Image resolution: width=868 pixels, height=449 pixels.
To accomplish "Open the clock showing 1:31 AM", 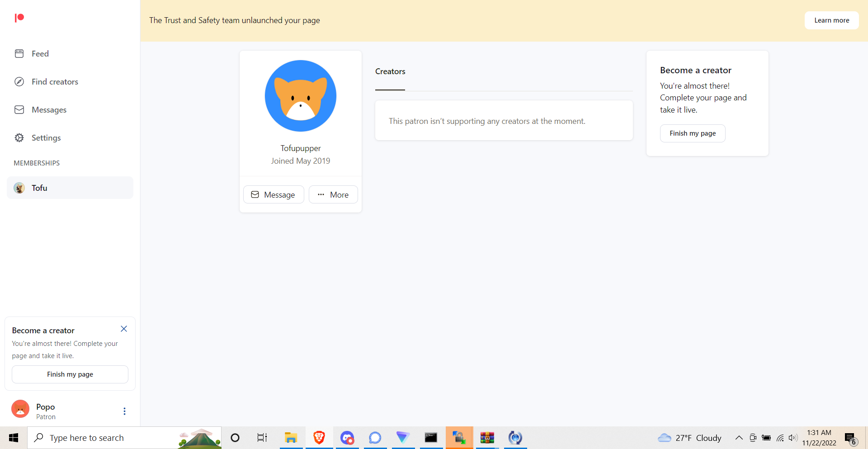I will click(819, 438).
